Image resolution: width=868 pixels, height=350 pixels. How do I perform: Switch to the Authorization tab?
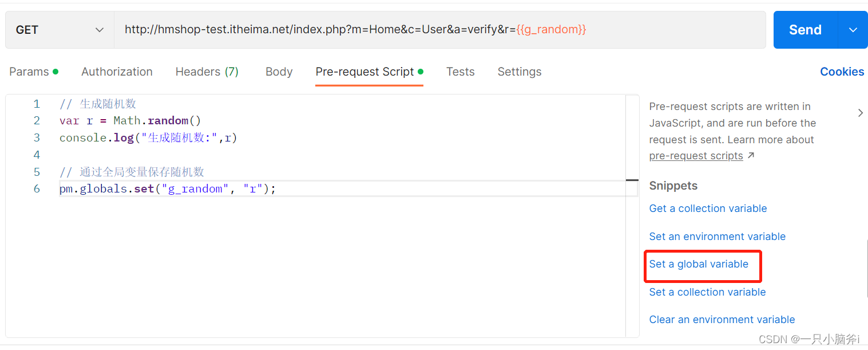[x=117, y=72]
